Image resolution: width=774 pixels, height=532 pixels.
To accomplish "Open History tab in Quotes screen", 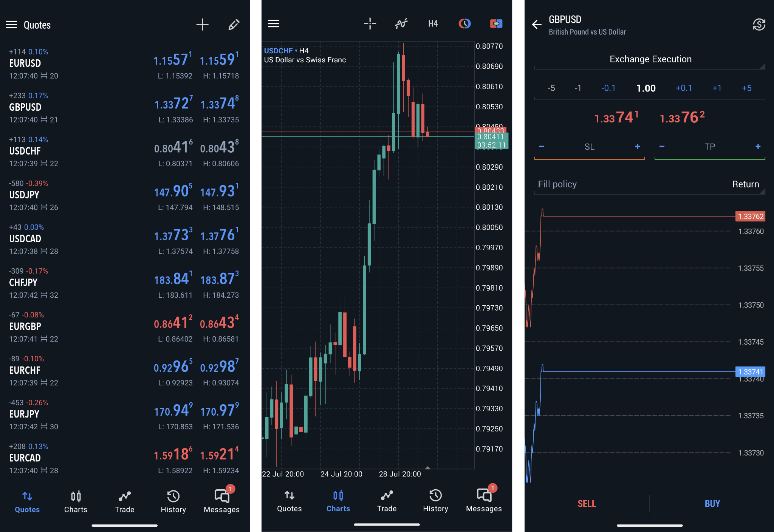I will [x=173, y=502].
